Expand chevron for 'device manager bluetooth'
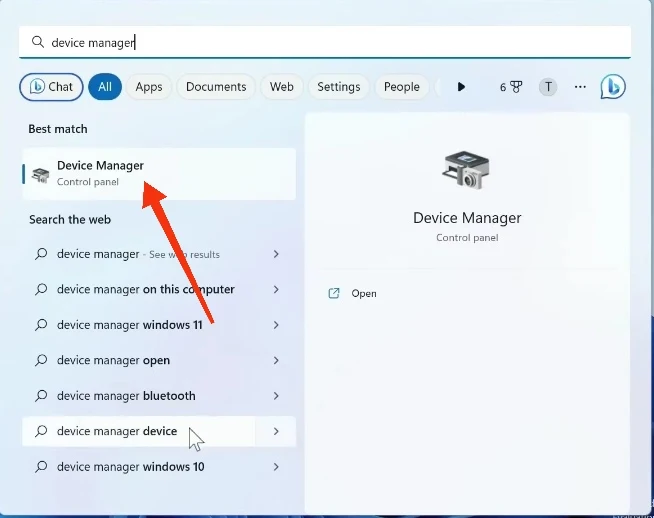Screen dimensions: 654x518 point(276,396)
